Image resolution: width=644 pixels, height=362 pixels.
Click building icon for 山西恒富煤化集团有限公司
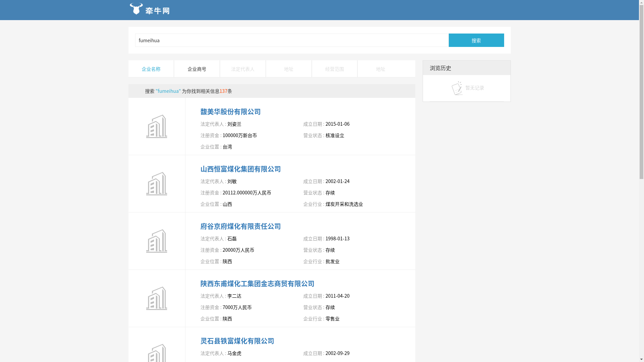157,184
